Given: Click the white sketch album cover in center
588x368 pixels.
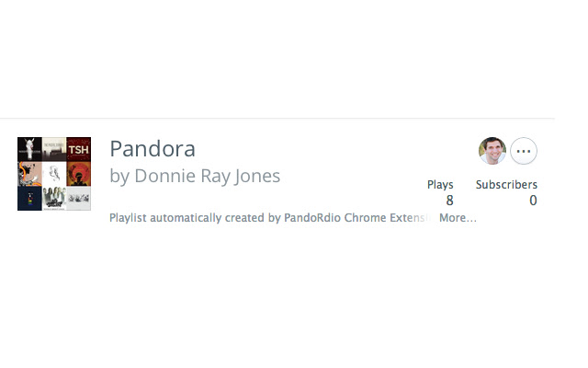Looking at the screenshot, I should coord(54,174).
